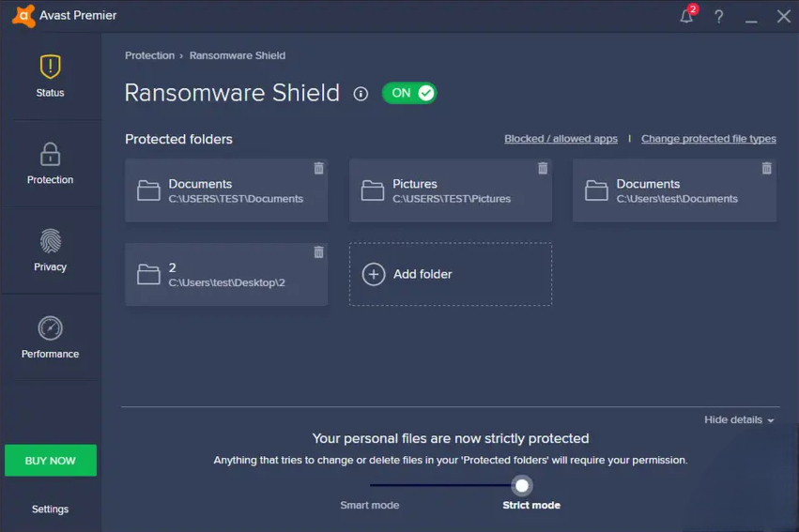Close the Avast Premier window
Viewport: 799px width, 532px height.
pyautogui.click(x=784, y=17)
